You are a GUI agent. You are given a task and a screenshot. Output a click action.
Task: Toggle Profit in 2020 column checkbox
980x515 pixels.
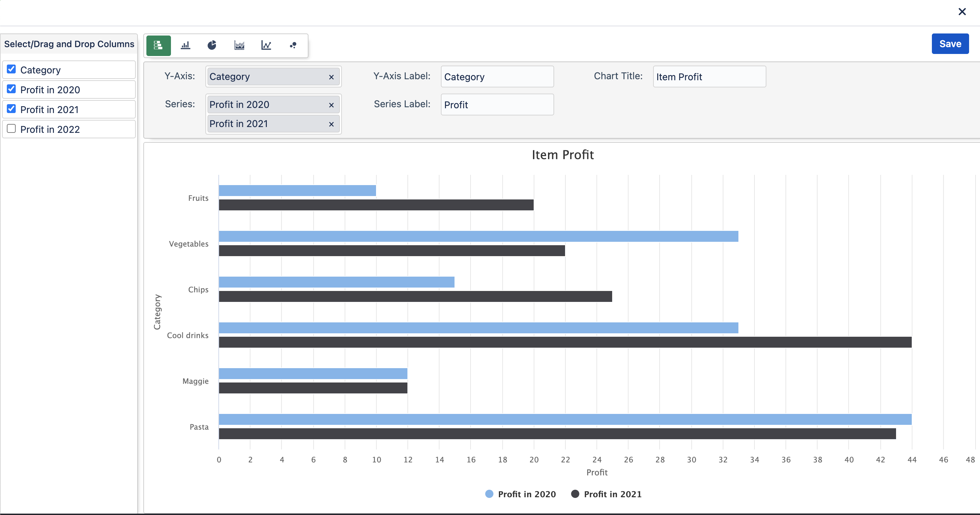[11, 89]
